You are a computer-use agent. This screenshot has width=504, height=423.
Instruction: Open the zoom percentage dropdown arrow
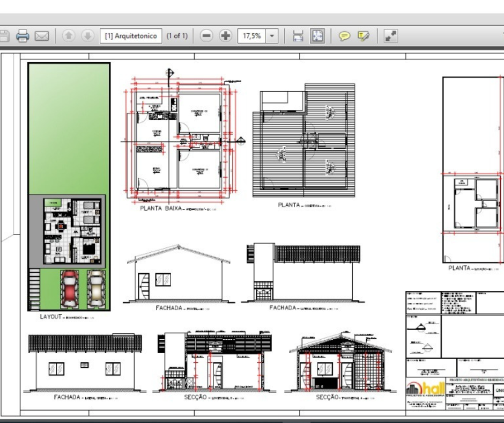click(272, 36)
